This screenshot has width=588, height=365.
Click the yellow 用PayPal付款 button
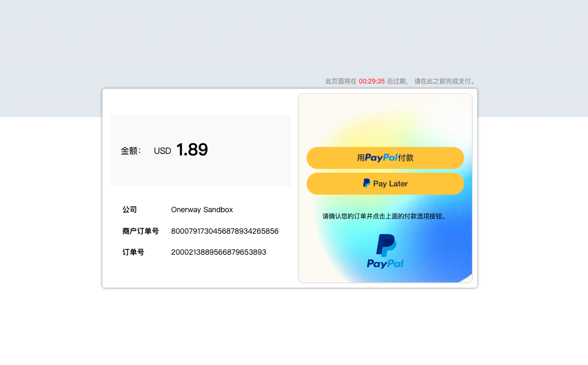(385, 158)
